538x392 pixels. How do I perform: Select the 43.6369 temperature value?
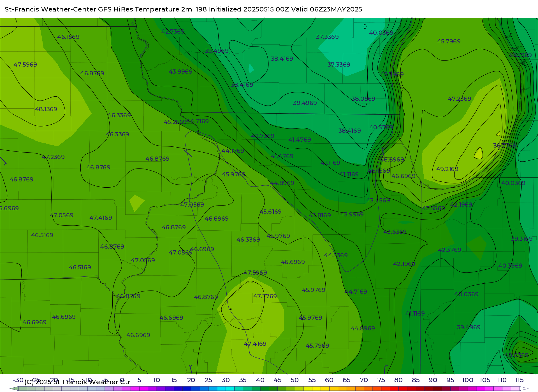click(x=395, y=232)
